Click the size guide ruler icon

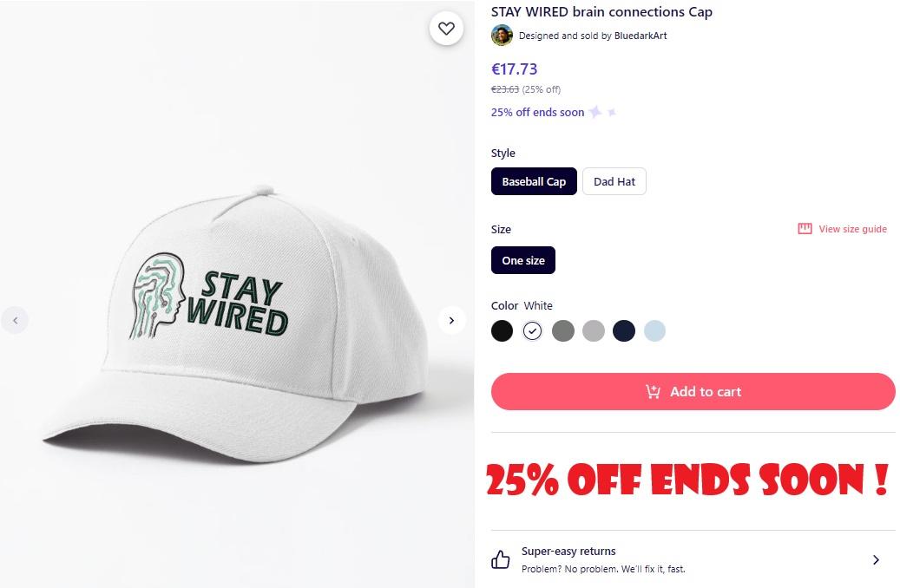(805, 229)
